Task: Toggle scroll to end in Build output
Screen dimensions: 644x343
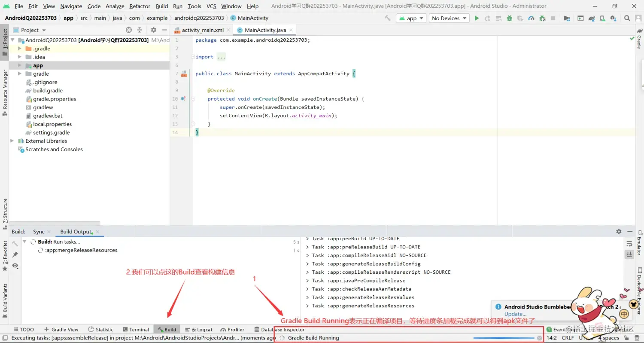Action: pos(629,254)
